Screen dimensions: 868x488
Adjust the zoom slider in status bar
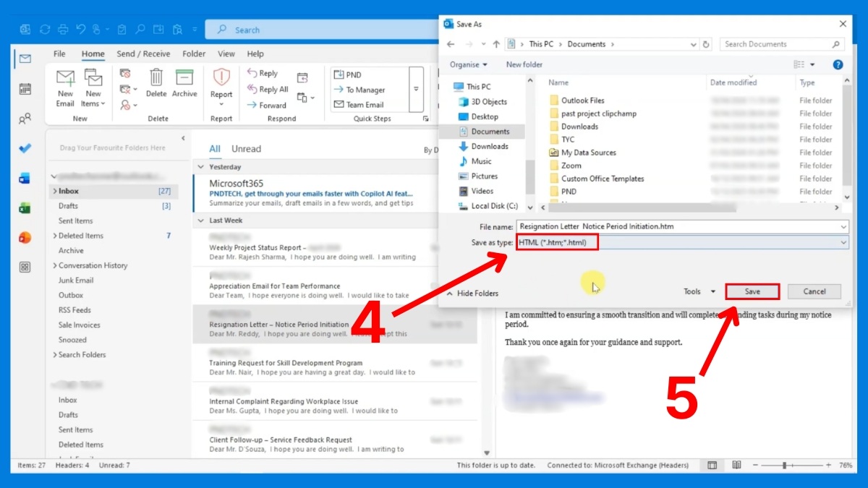(x=785, y=465)
